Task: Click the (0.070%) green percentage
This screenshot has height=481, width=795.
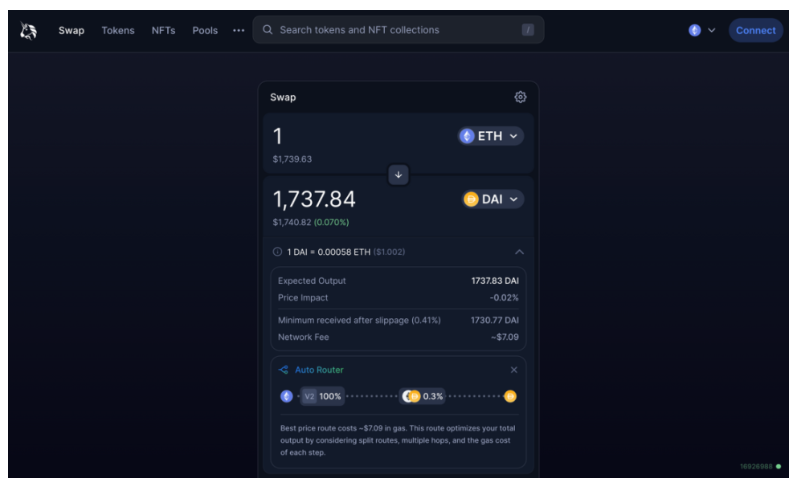Action: click(332, 222)
